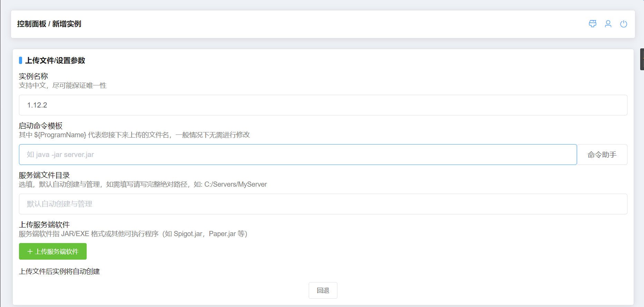This screenshot has height=307, width=644.
Task: Click the blue marker beside 上传文件/设置参数
Action: coord(21,61)
